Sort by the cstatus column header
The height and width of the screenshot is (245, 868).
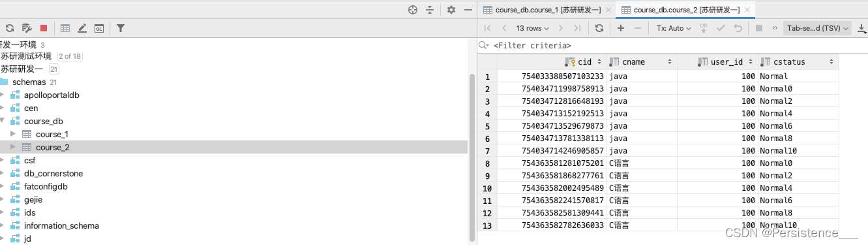tap(798, 62)
